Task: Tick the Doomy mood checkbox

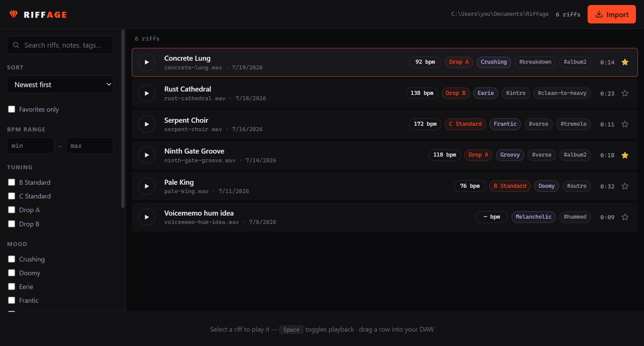Action: (12, 273)
